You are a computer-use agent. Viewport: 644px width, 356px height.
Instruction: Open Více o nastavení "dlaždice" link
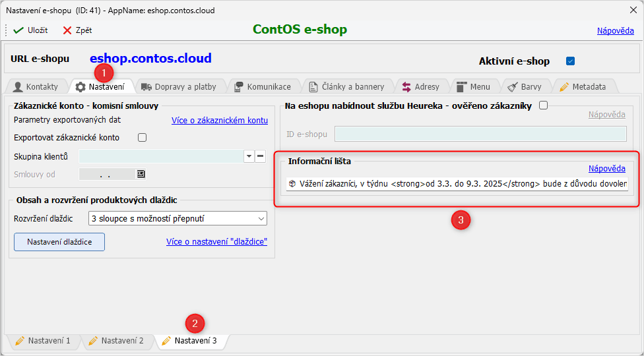[x=217, y=241]
